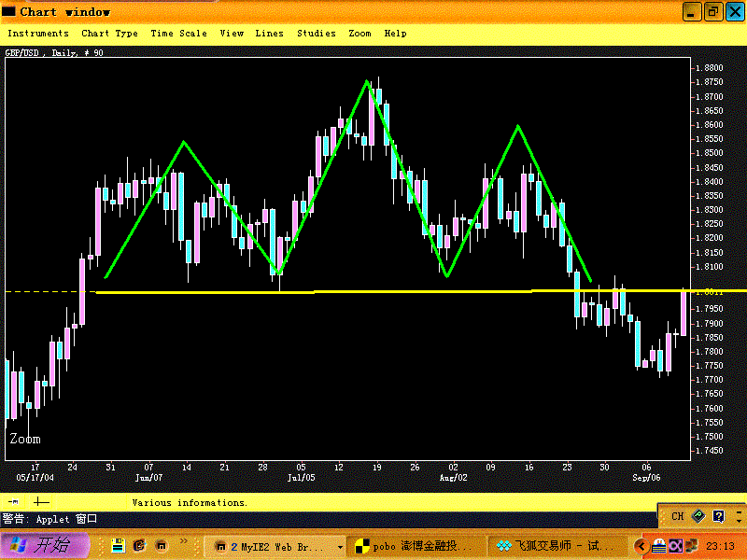Switch to the pobo 澎博金融 taskbar window
747x560 pixels.
[x=416, y=547]
